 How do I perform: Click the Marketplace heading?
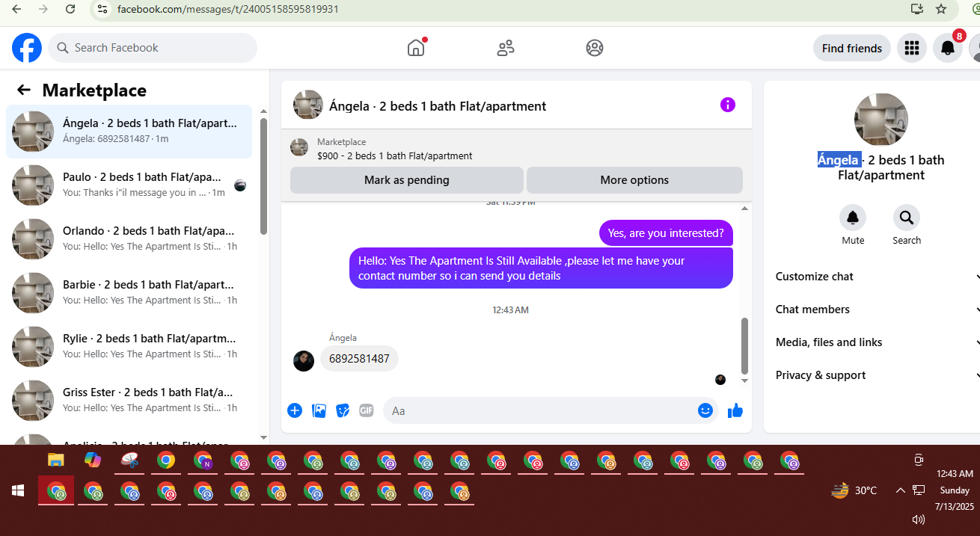[x=94, y=90]
